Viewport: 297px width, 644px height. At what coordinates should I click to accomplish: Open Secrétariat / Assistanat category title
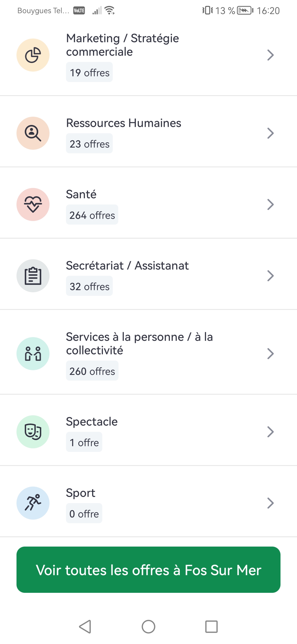127,266
